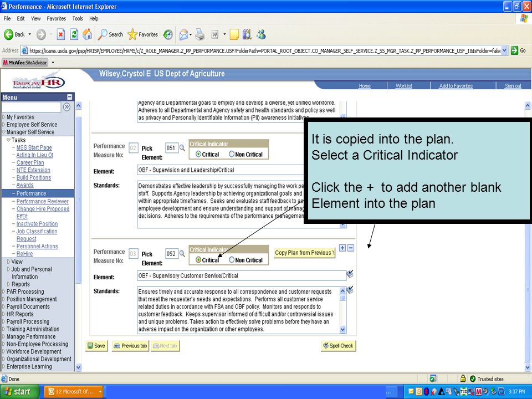Click Supervisory Customer Service element field
The image size is (532, 399).
tap(242, 275)
